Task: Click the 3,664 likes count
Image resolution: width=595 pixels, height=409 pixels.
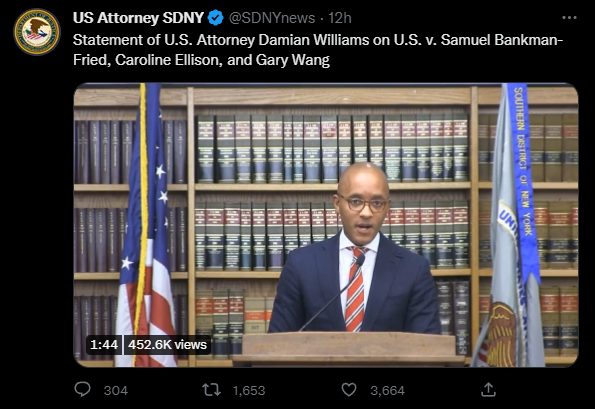Action: point(387,390)
